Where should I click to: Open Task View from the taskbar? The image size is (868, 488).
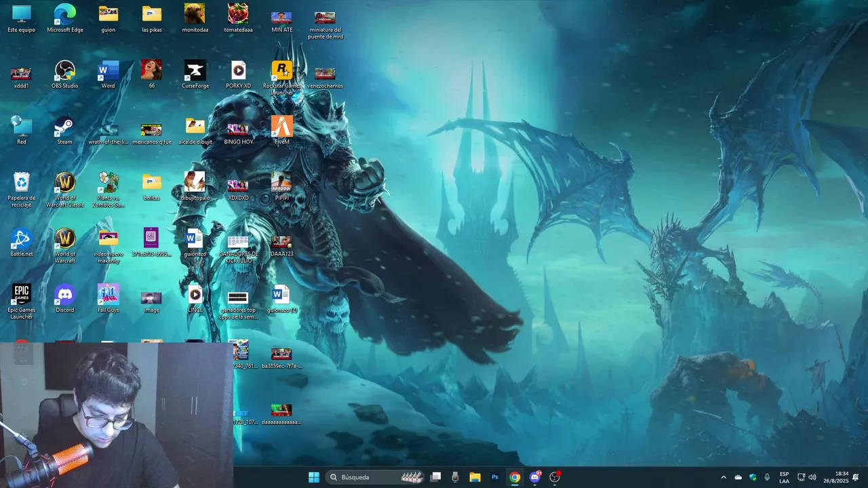click(436, 477)
